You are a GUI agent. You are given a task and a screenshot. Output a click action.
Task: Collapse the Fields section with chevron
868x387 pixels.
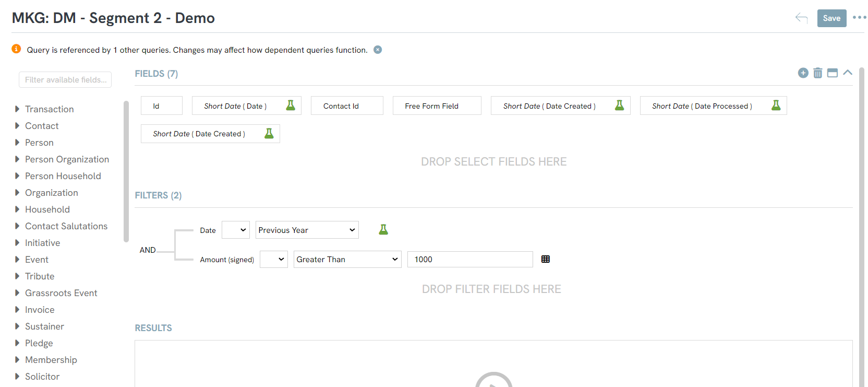coord(848,73)
